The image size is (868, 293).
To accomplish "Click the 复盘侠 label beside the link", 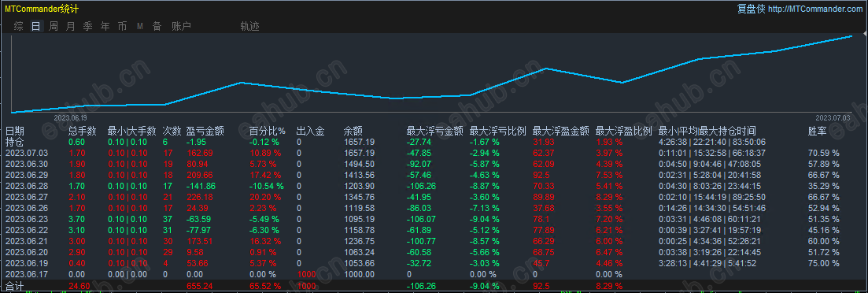I will (x=751, y=9).
